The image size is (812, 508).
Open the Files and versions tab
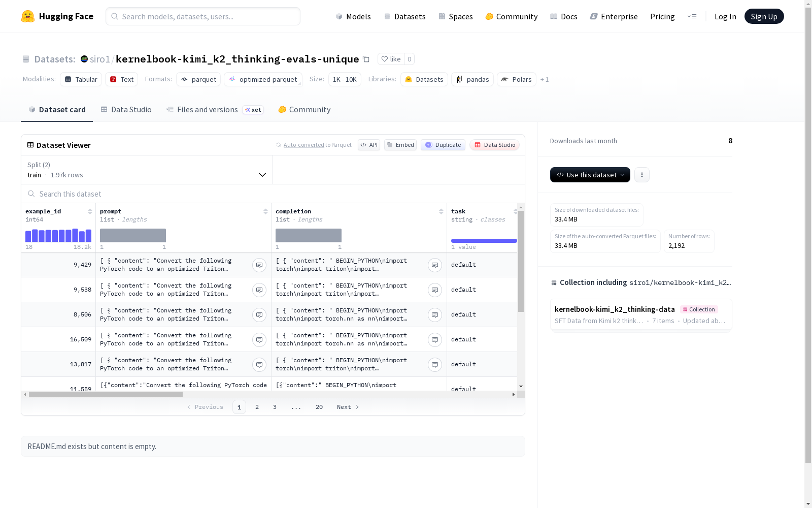(215, 110)
